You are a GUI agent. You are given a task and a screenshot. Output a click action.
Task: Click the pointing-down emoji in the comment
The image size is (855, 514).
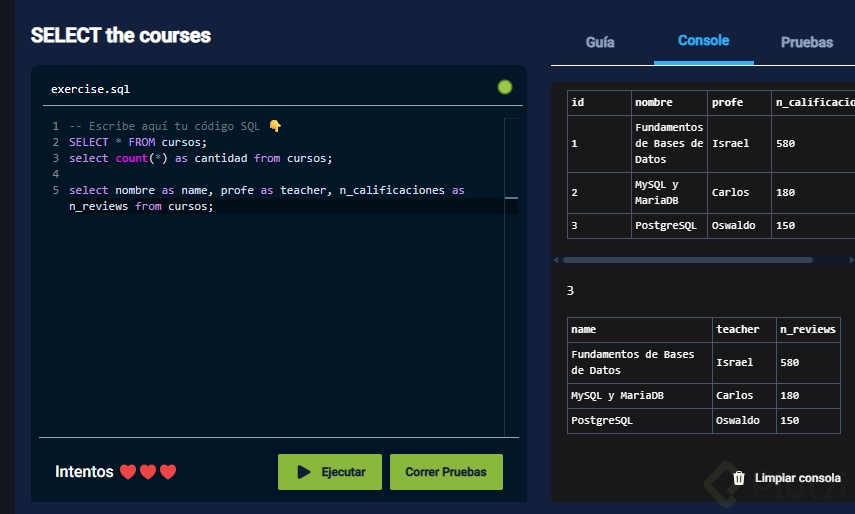tap(275, 126)
